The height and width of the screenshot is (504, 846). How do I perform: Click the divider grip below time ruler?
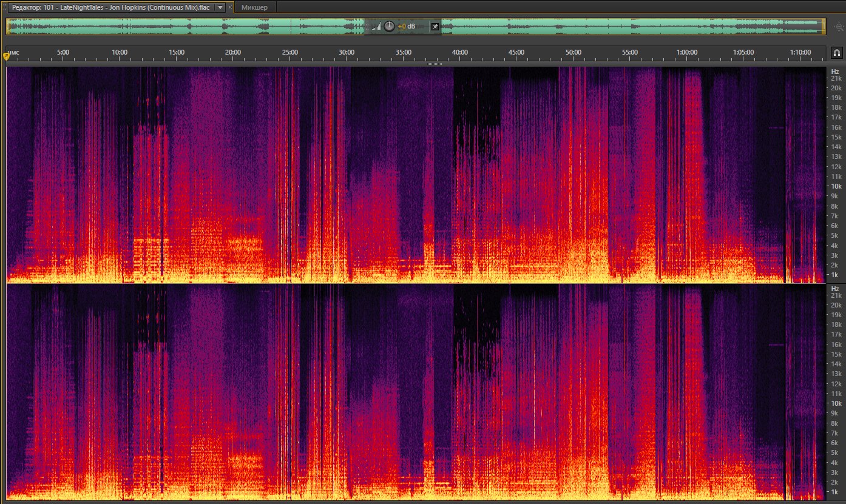coord(435,64)
